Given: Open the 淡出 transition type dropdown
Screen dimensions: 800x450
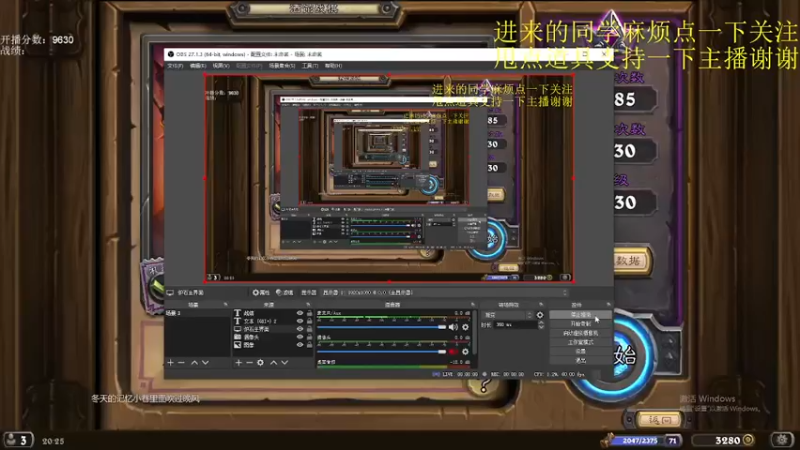Looking at the screenshot, I should (x=508, y=315).
